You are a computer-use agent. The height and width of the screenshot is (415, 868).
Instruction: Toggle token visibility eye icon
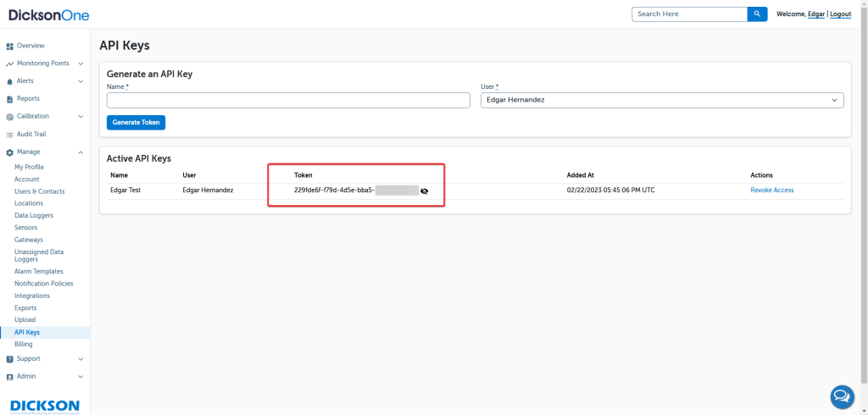(424, 191)
